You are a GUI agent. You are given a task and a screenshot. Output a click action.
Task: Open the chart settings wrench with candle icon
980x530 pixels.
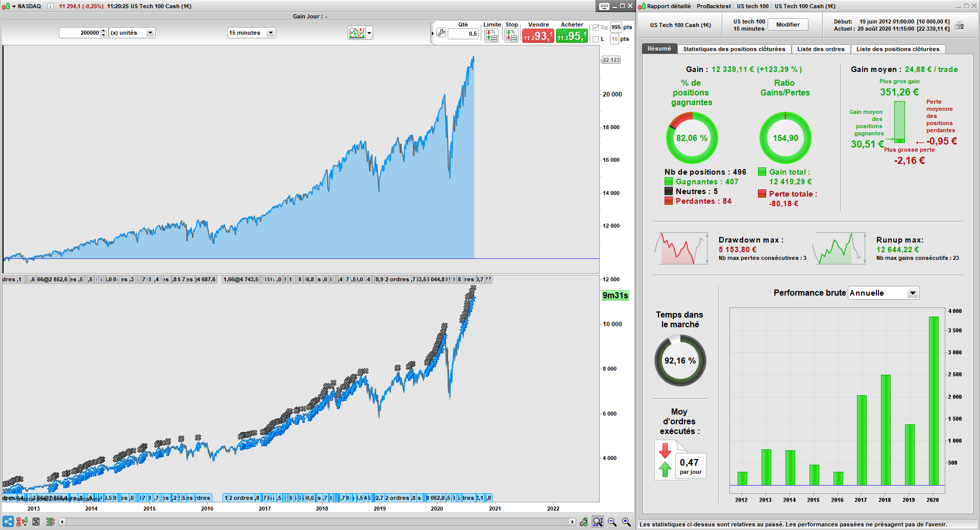click(583, 522)
